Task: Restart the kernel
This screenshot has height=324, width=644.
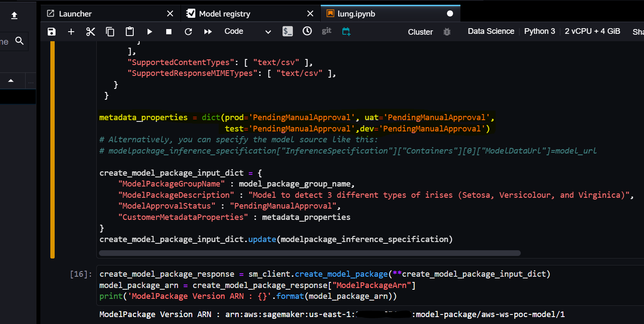Action: pyautogui.click(x=188, y=31)
